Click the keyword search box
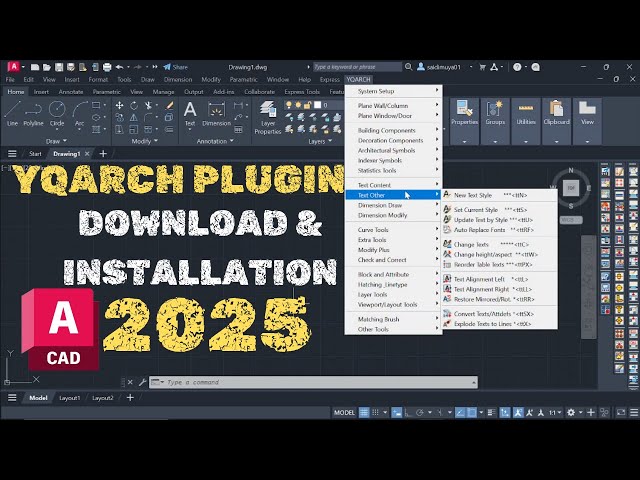Screen dimensions: 640x480 357,67
